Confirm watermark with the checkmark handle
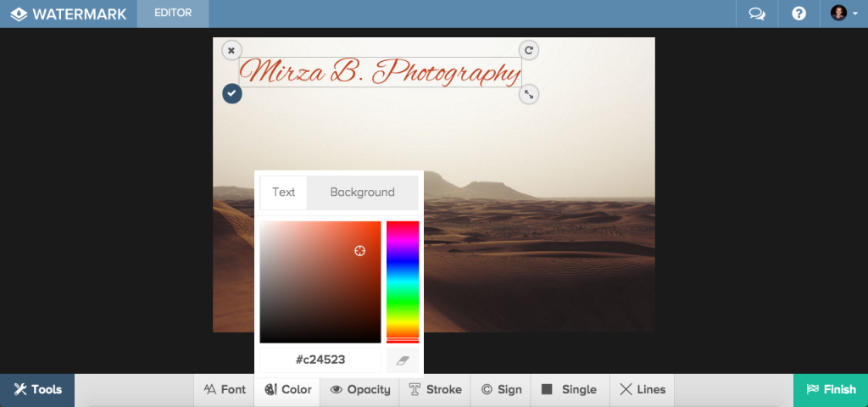 pyautogui.click(x=232, y=93)
